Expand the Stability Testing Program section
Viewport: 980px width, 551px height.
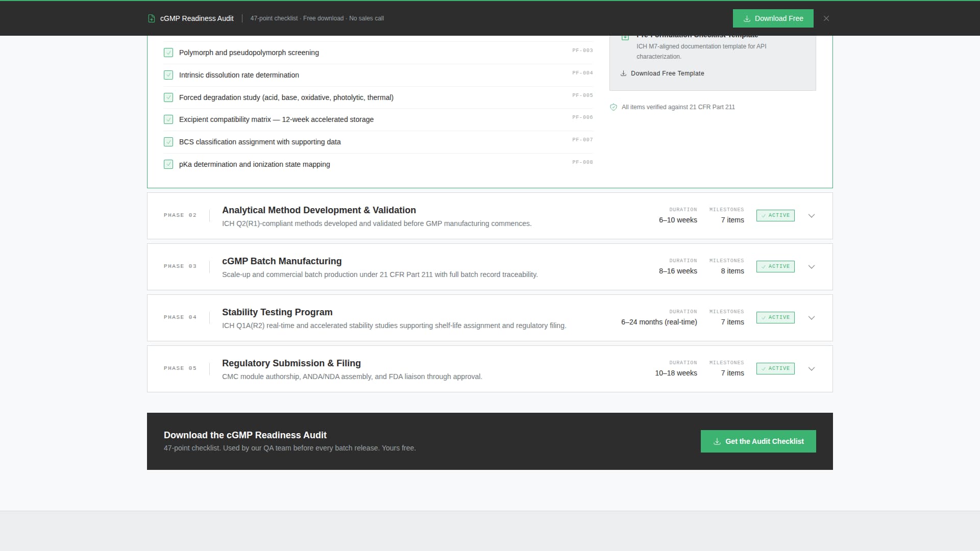811,317
